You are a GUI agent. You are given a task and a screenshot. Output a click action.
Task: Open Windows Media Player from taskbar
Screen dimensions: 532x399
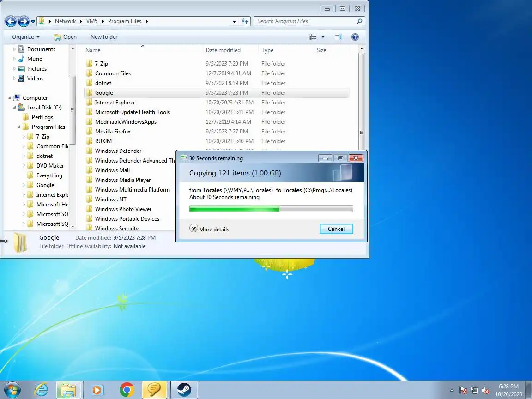(x=97, y=390)
